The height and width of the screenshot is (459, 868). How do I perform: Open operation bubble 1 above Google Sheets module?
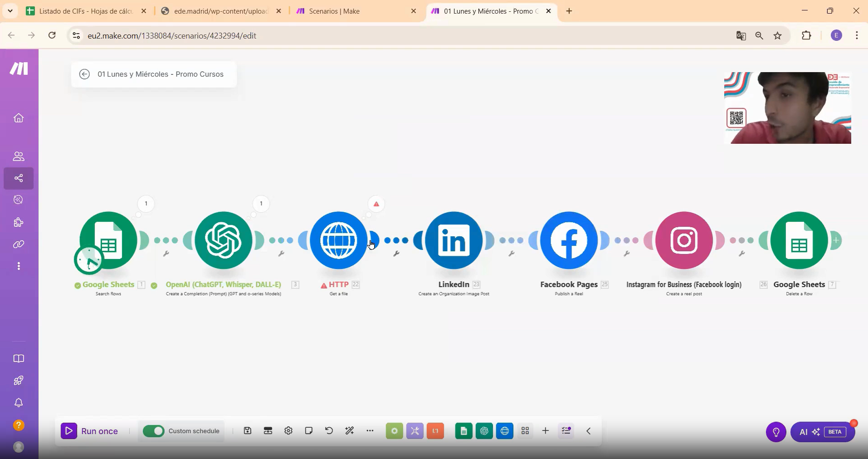pos(146,204)
